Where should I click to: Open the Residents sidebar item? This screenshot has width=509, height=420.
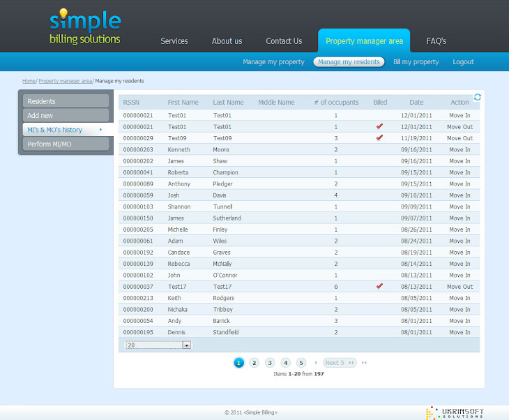[x=66, y=101]
